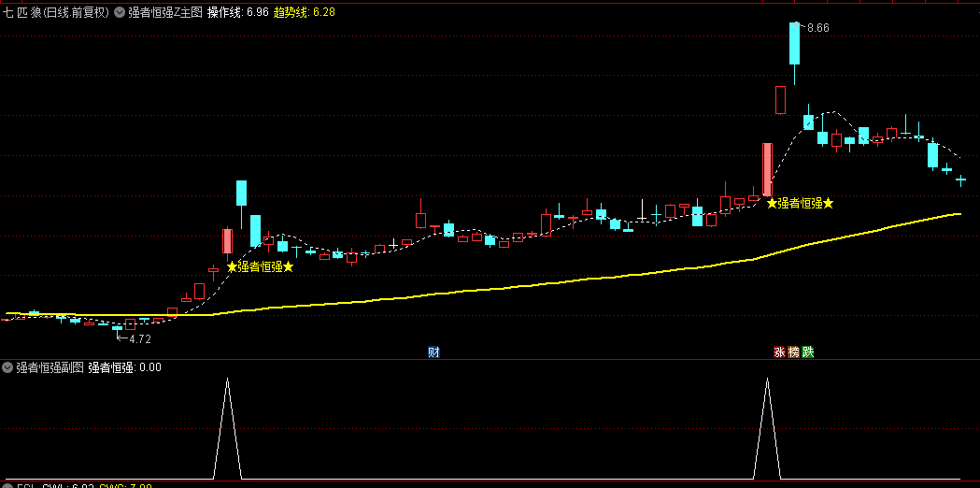
Task: Click the stock title 七匹狼(日线.前复权)
Action: pyautogui.click(x=56, y=12)
